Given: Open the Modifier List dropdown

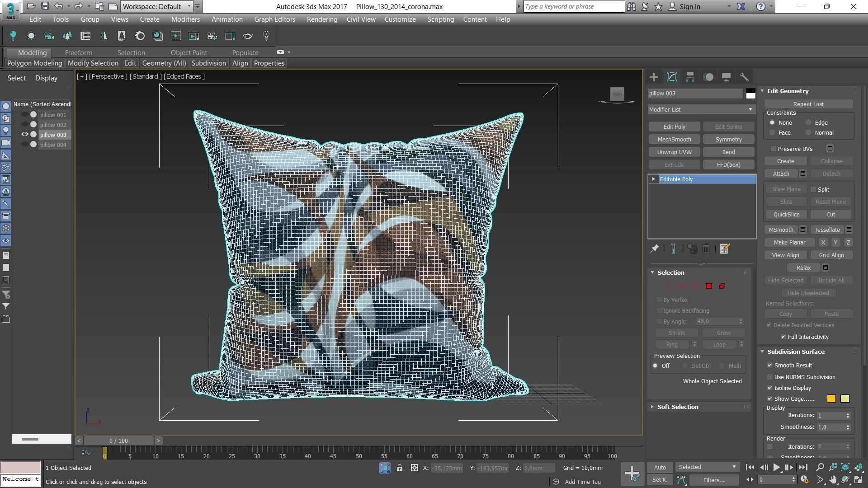Looking at the screenshot, I should pyautogui.click(x=701, y=109).
